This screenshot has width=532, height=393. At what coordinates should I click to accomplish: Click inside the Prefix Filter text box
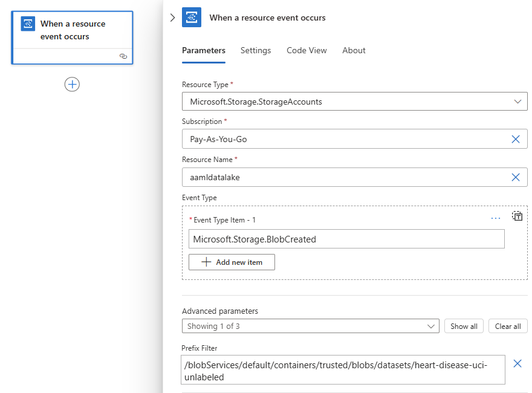coord(343,370)
